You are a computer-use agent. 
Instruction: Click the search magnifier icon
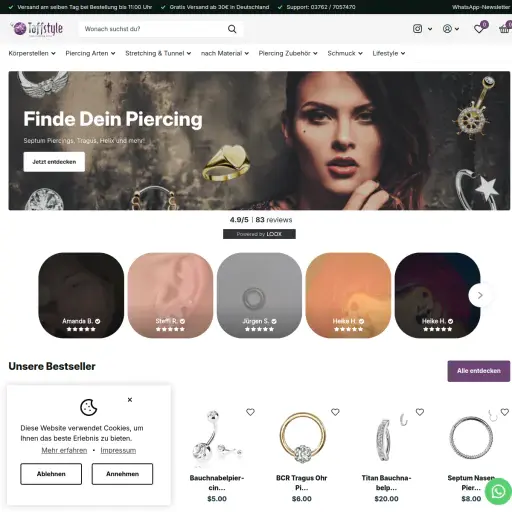coord(232,29)
